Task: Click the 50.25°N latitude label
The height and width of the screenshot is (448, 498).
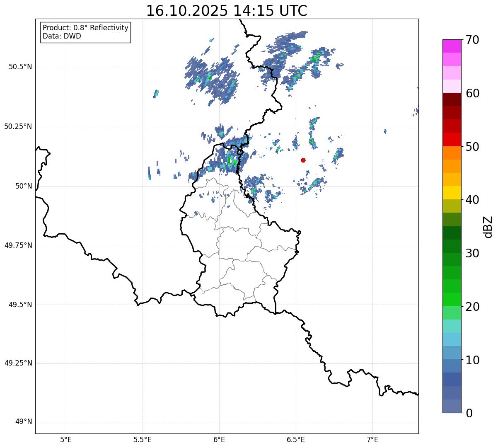Action: coord(18,126)
